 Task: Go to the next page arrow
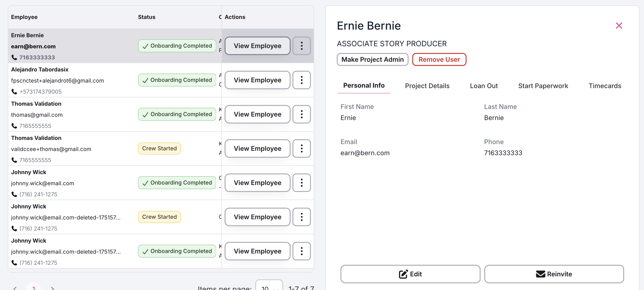click(52, 288)
